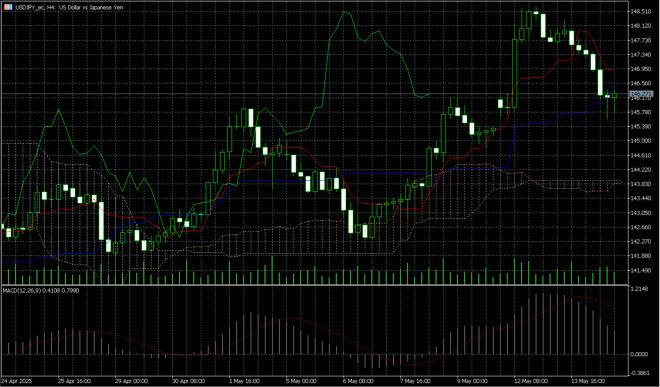This screenshot has width=660, height=387.
Task: Click the 147.340 price axis label
Action: pyautogui.click(x=641, y=54)
